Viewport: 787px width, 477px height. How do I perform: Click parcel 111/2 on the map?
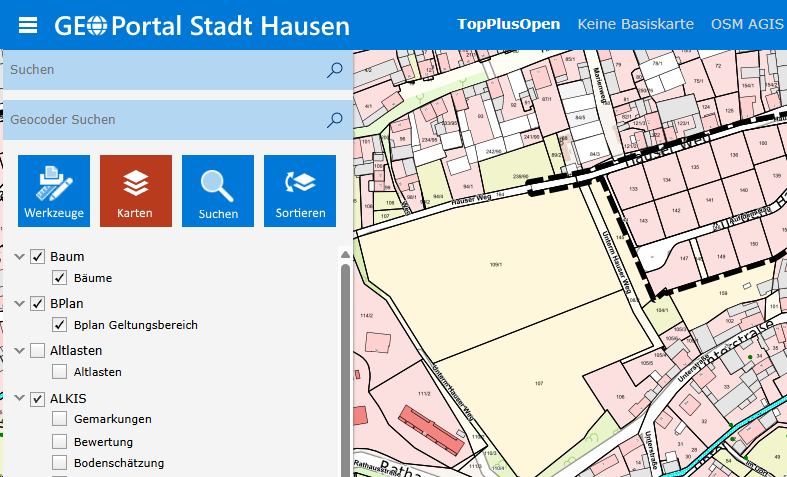tap(424, 394)
